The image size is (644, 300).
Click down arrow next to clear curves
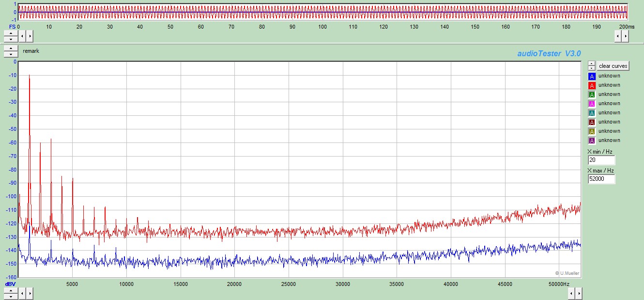coord(591,68)
